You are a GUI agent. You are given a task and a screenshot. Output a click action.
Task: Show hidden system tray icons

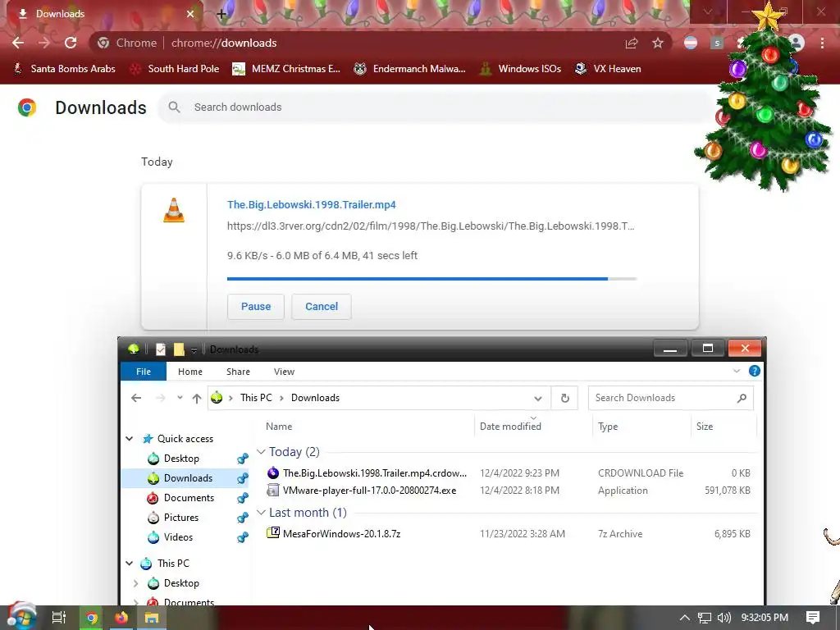pyautogui.click(x=685, y=618)
